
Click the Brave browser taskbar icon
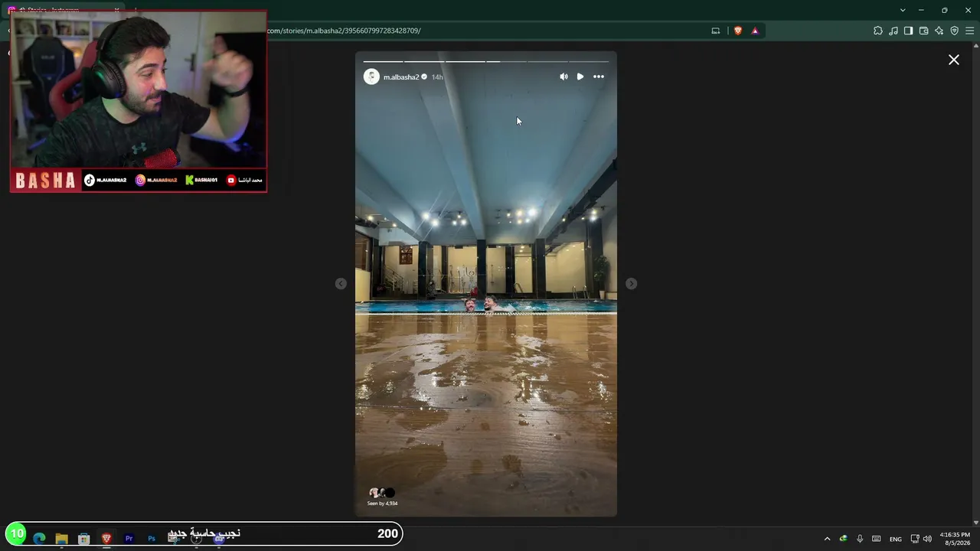(106, 538)
